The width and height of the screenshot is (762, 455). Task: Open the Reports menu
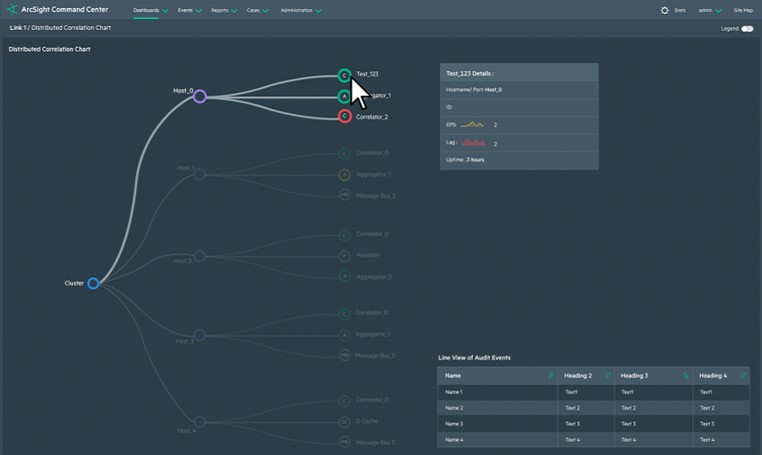pos(224,10)
